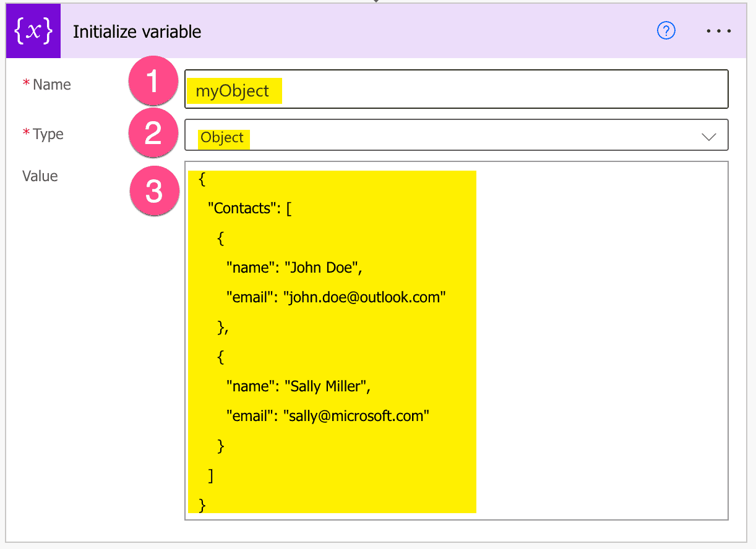
Task: Click the {x} Initialize variable action icon
Action: click(32, 30)
